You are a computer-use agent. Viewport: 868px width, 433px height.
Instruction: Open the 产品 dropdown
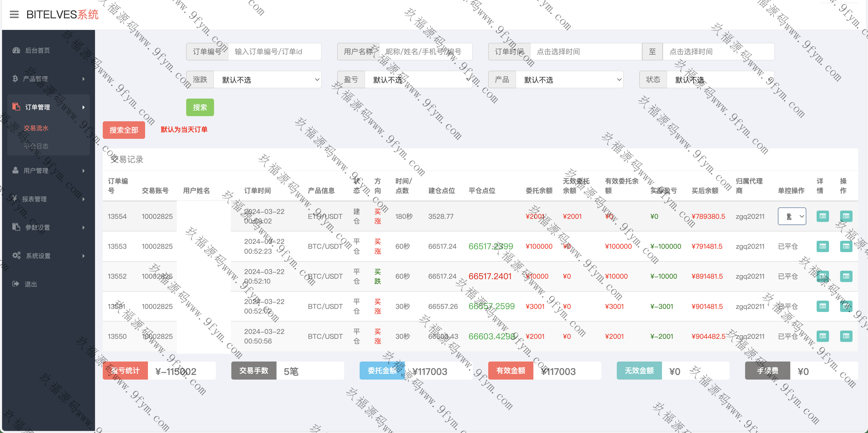tap(569, 80)
